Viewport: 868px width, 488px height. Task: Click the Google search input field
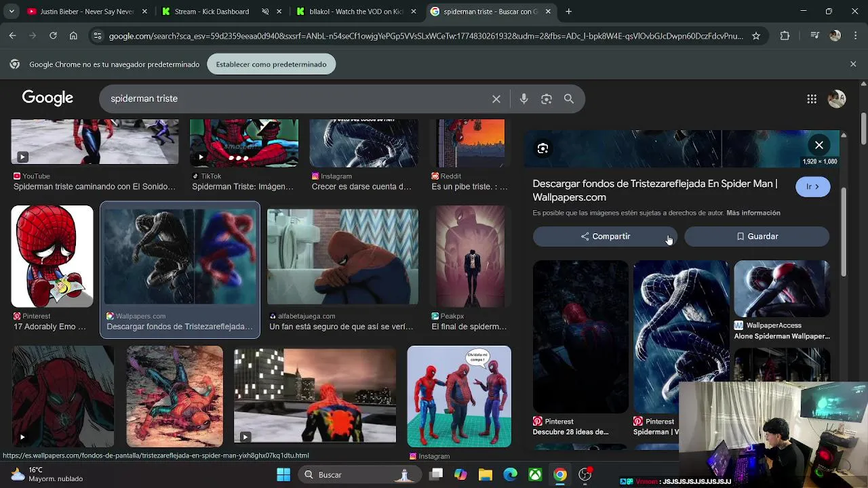click(x=298, y=99)
